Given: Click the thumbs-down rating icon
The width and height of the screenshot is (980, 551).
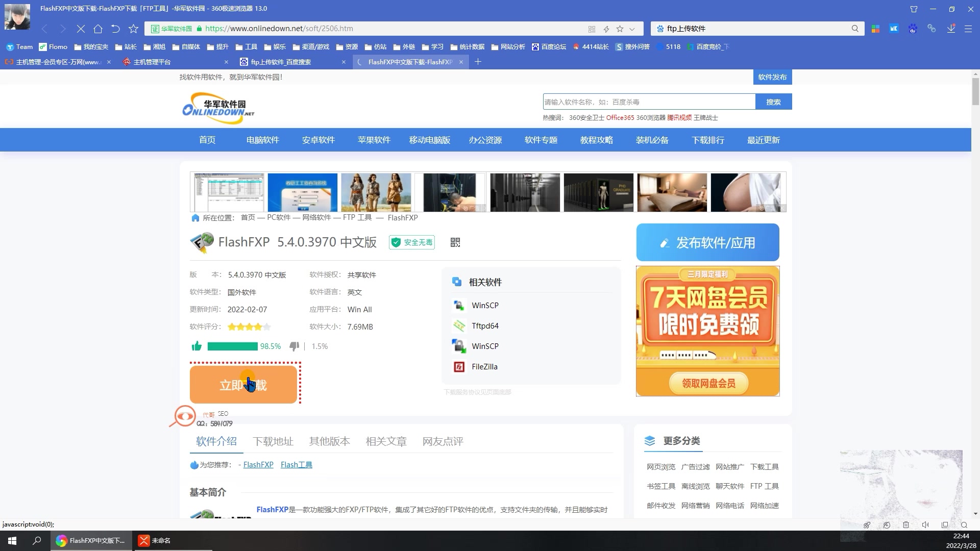Looking at the screenshot, I should click(294, 346).
